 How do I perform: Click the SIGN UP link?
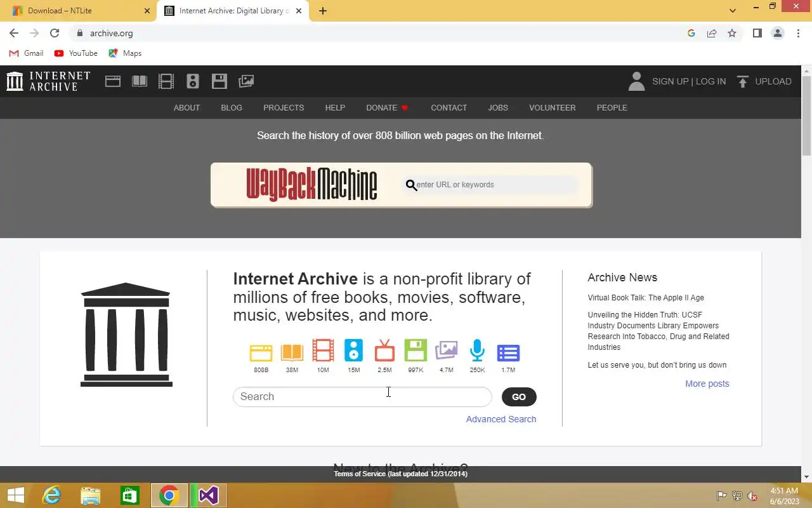point(671,81)
